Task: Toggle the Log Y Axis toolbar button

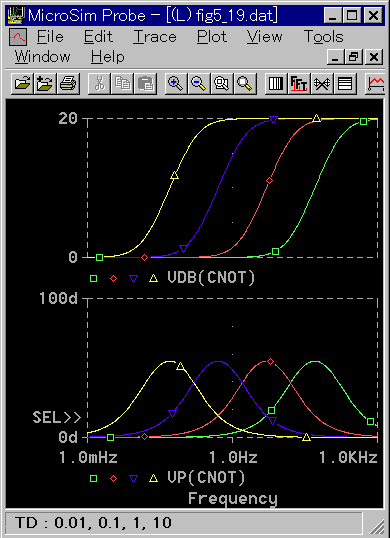Action: 345,83
